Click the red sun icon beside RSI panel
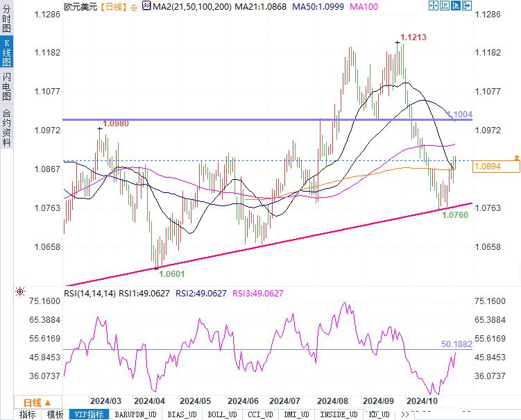Image resolution: width=521 pixels, height=420 pixels. tap(20, 292)
